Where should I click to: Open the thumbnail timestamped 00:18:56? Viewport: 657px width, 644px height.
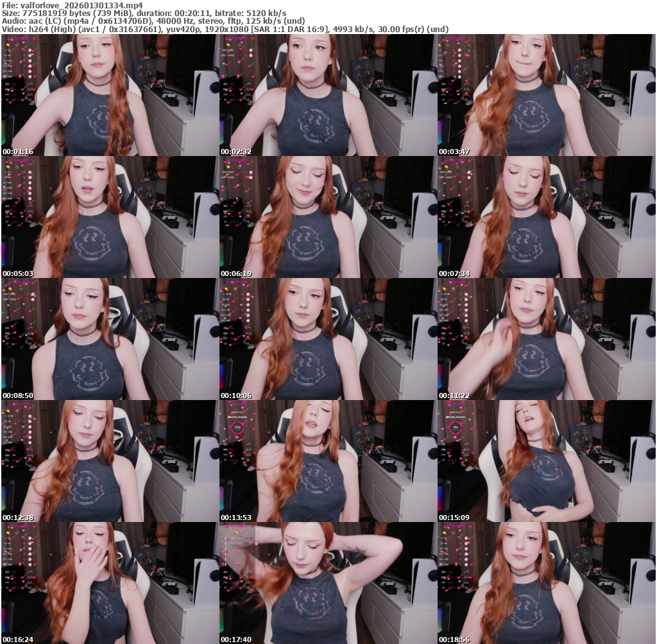coord(547,583)
